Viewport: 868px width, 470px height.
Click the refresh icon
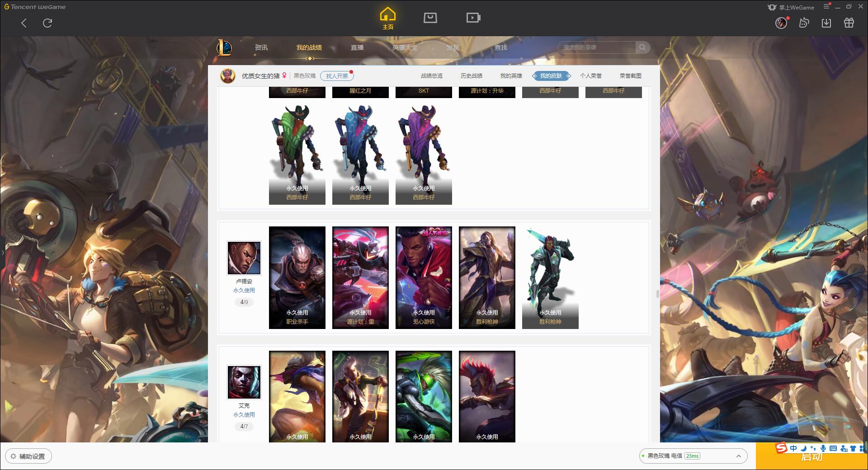coord(47,23)
